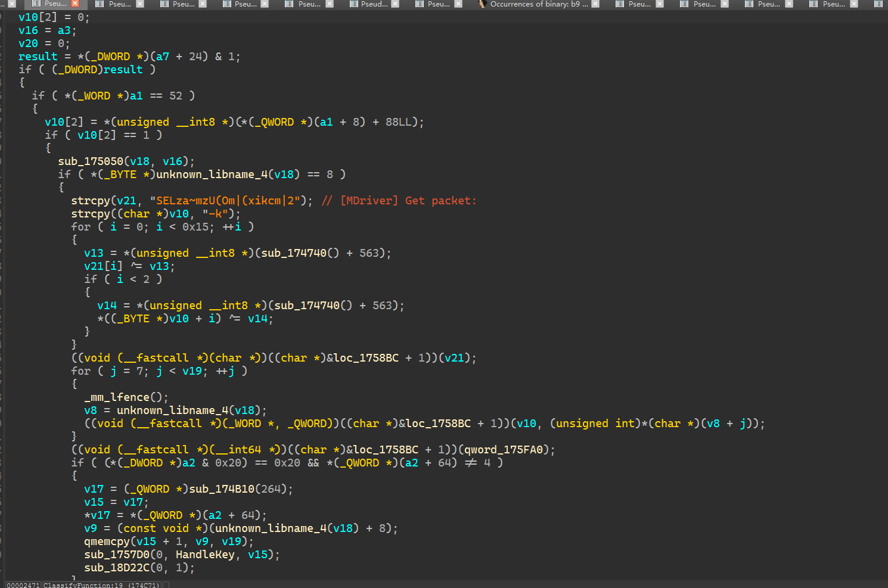
Task: Click the rightmost partially visible tab icon
Action: (878, 4)
